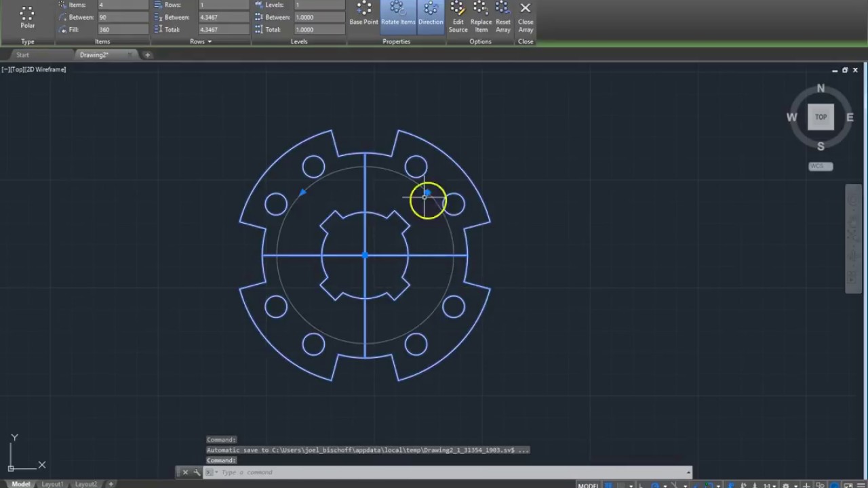Edit the Rows Between distance field
868x488 pixels.
224,17
